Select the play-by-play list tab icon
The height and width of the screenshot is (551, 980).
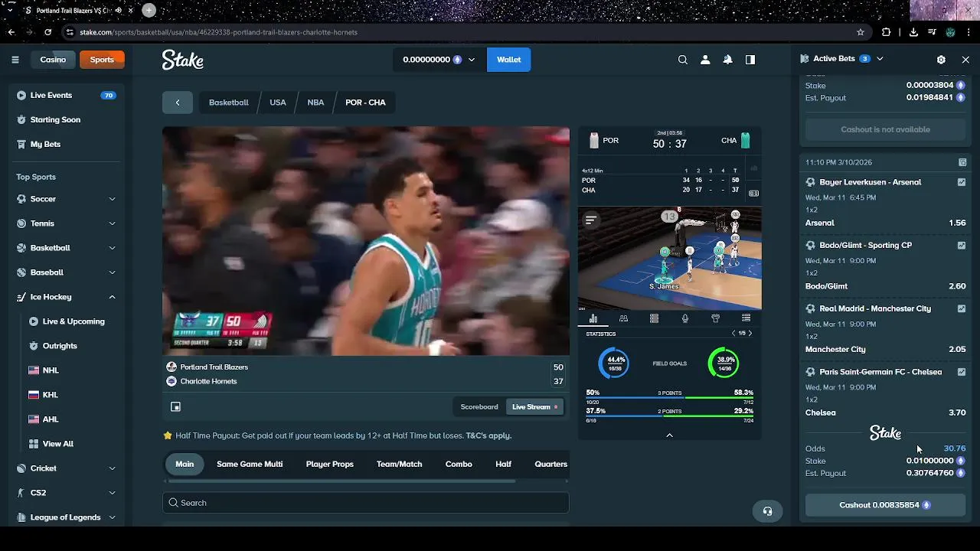pos(654,318)
